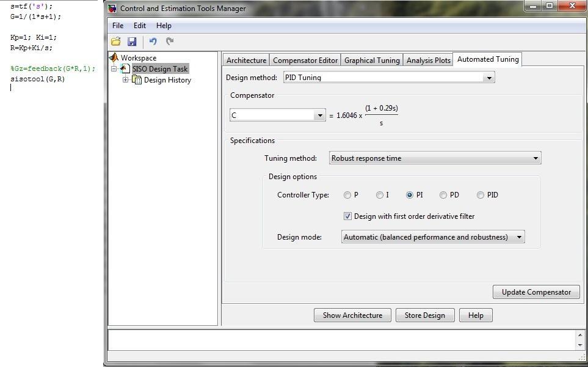Select the PID controller type
The width and height of the screenshot is (588, 368).
coord(481,195)
